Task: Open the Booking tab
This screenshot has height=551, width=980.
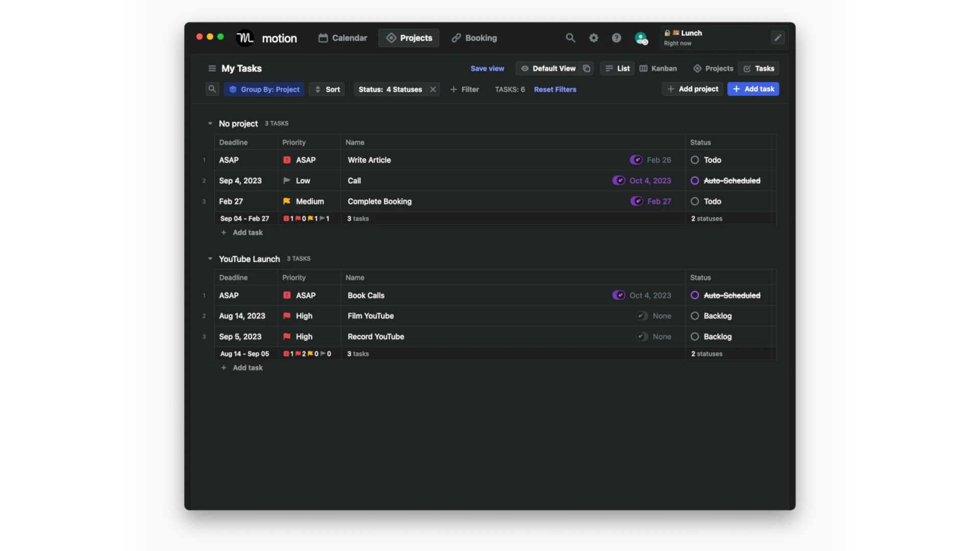Action: 474,38
